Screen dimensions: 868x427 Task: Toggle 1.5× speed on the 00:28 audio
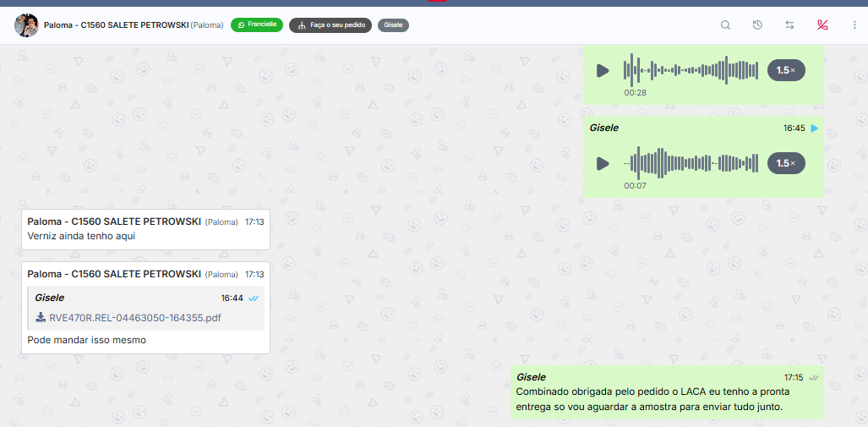(786, 70)
